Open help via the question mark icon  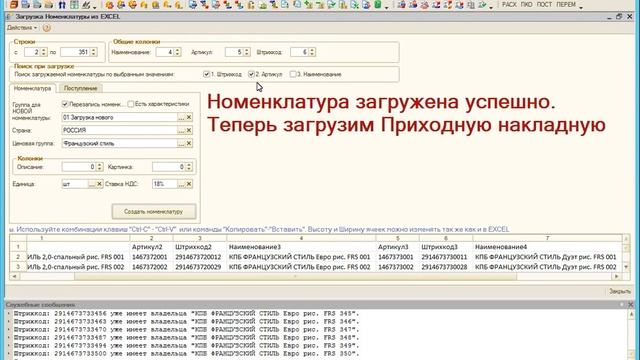47,28
